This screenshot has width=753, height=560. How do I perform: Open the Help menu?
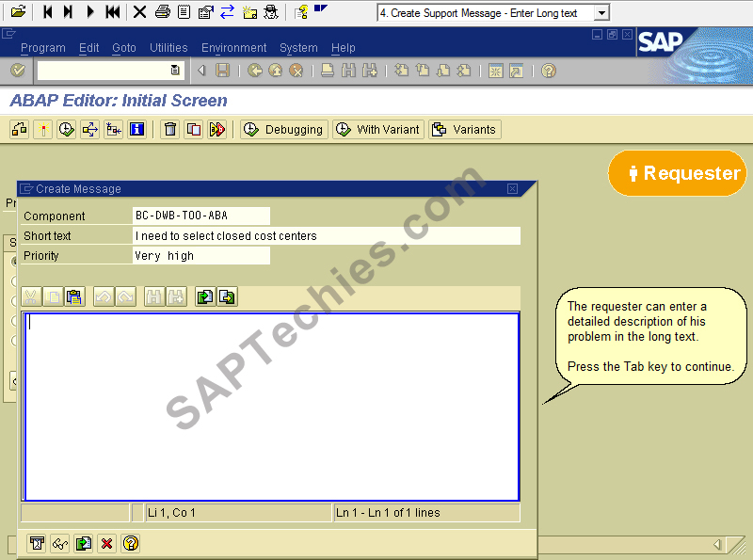point(344,48)
